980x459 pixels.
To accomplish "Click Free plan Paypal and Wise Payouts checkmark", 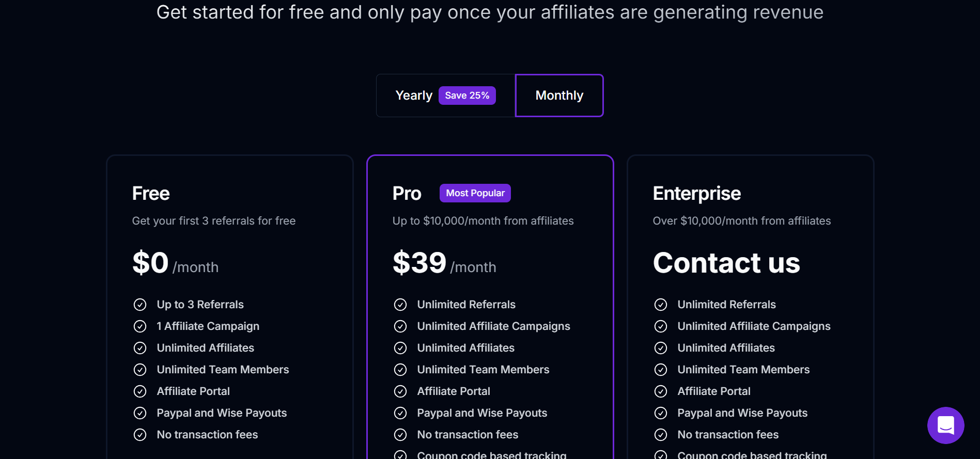I will pyautogui.click(x=140, y=413).
